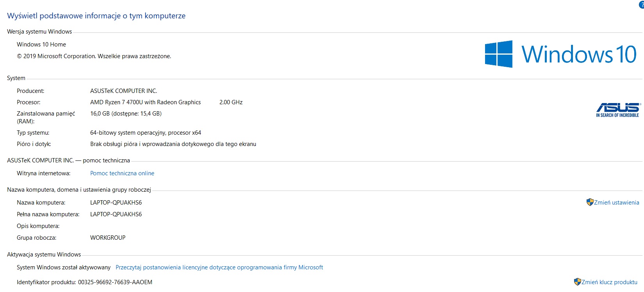Select full computer name beside Pełna nazwa komputera
Image resolution: width=644 pixels, height=292 pixels.
pos(116,214)
